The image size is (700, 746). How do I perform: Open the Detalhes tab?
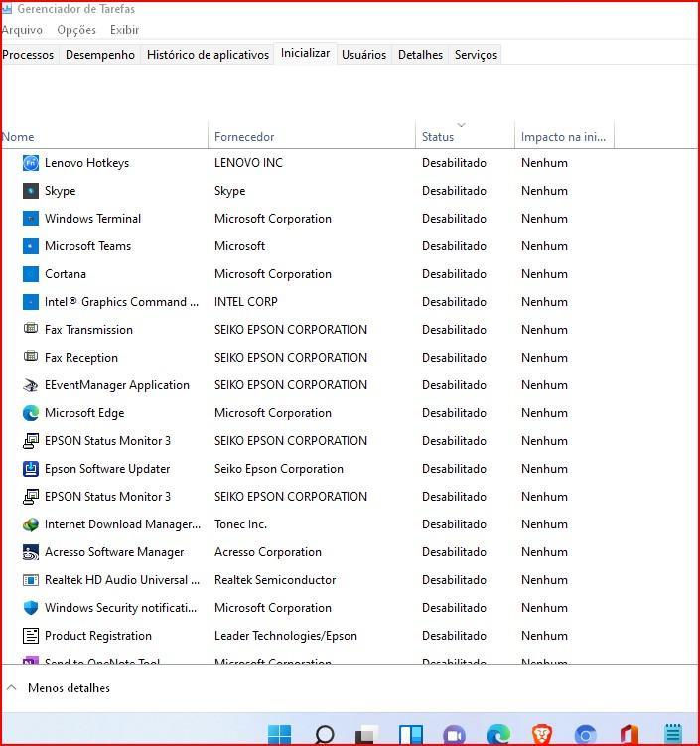pos(420,55)
